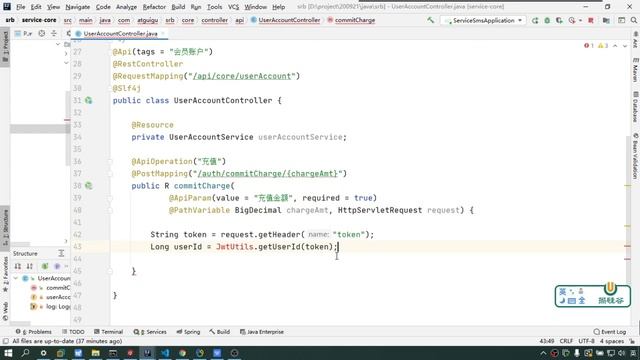
Task: Toggle the Maven side tool window
Action: [x=635, y=70]
